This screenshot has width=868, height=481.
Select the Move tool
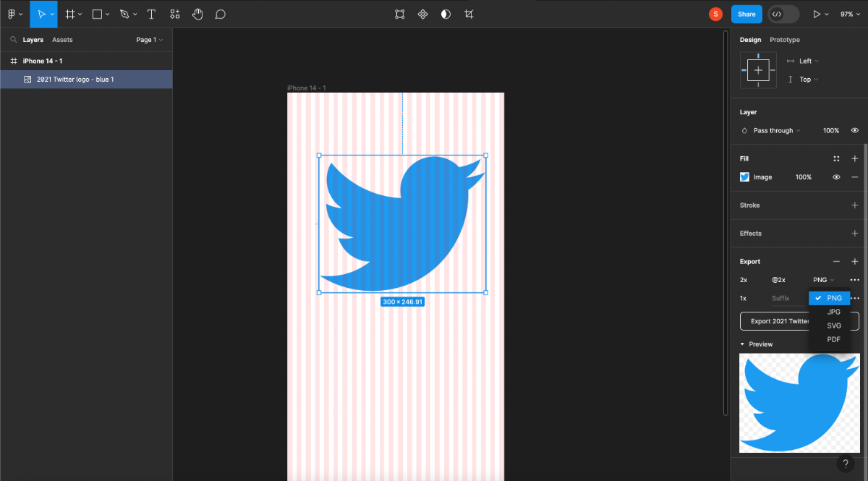(41, 14)
